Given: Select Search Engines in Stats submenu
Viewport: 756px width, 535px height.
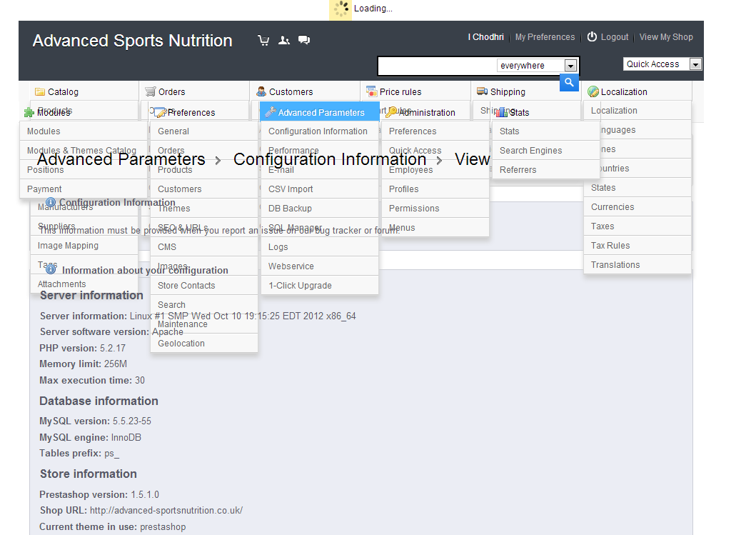Looking at the screenshot, I should click(546, 151).
